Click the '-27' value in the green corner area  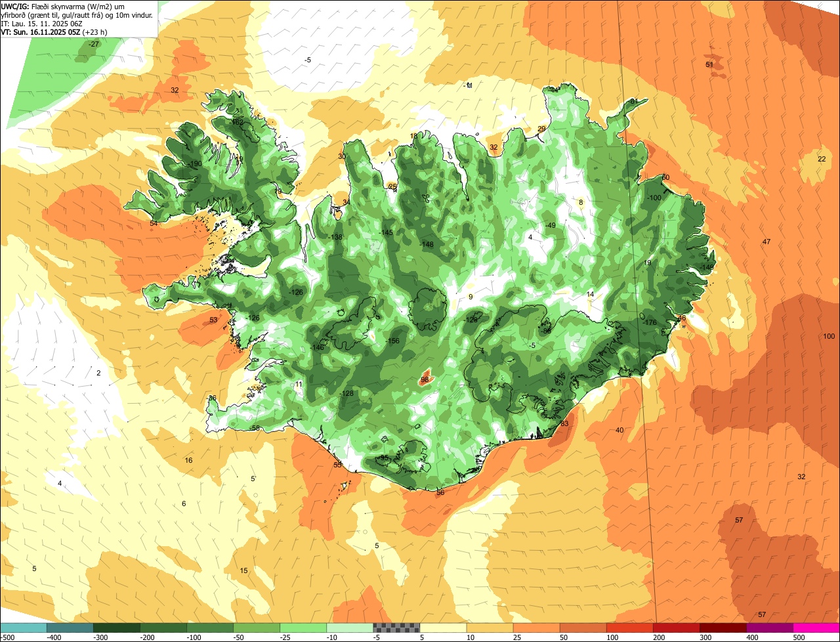(x=94, y=44)
